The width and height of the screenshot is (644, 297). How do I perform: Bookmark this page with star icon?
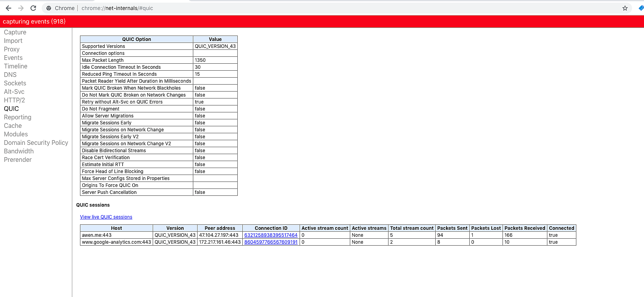(625, 8)
